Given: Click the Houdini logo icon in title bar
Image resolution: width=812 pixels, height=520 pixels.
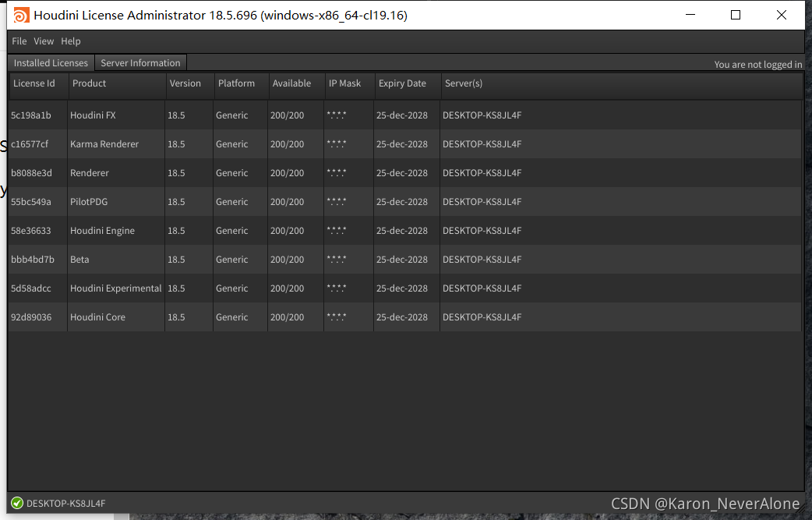Looking at the screenshot, I should 21,15.
